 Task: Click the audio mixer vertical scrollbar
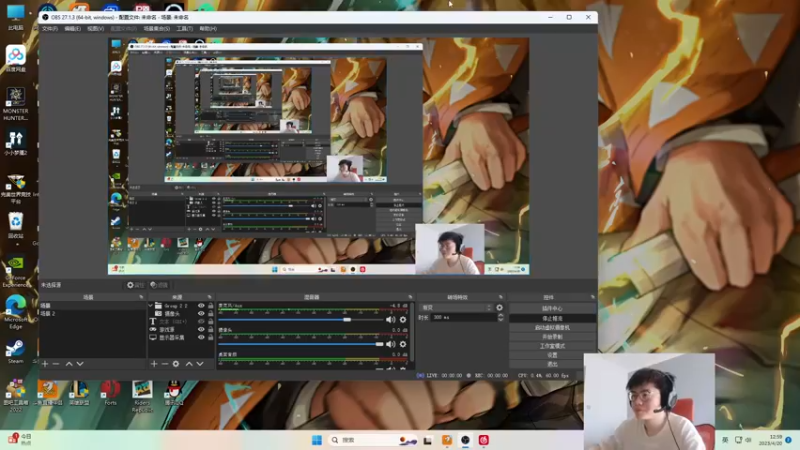(x=412, y=334)
